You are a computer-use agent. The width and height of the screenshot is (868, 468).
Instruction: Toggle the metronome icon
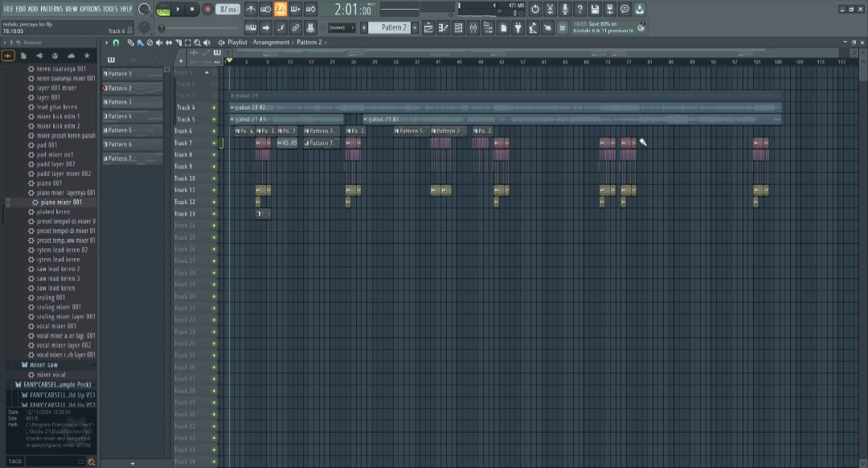click(251, 9)
